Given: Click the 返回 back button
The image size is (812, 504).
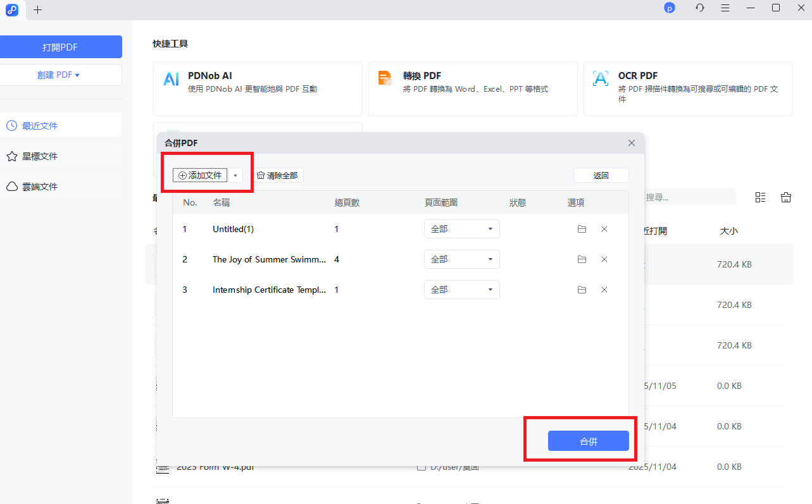Looking at the screenshot, I should click(x=601, y=176).
